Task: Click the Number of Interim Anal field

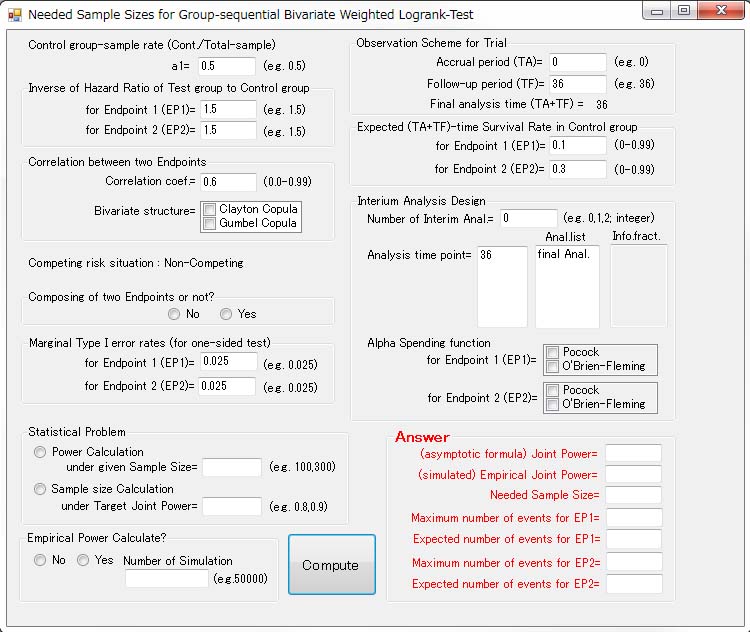Action: click(529, 218)
